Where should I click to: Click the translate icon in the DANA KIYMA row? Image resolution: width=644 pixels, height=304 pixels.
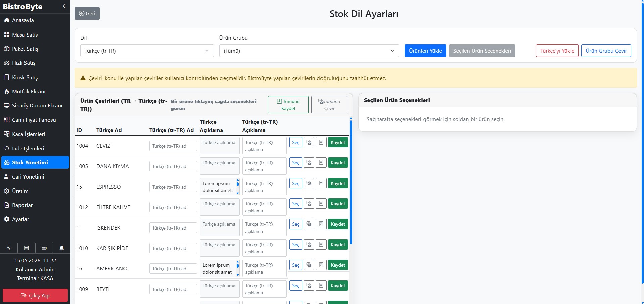click(x=309, y=163)
